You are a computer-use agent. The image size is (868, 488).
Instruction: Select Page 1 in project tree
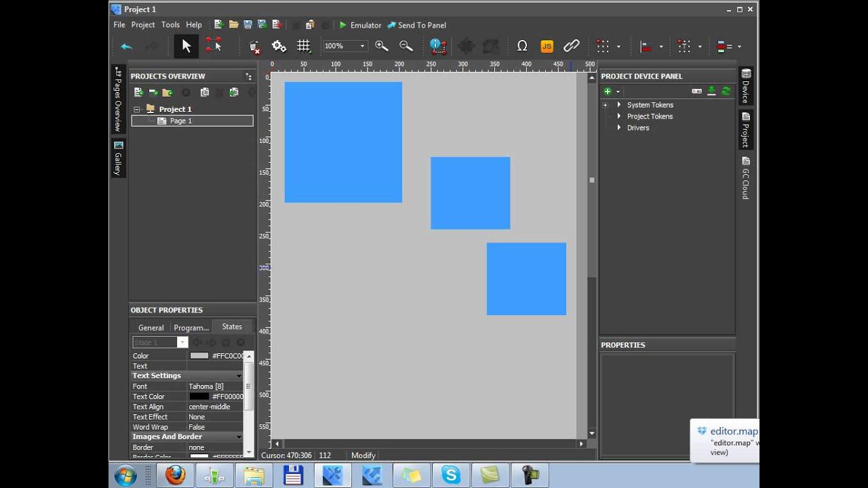(x=180, y=121)
